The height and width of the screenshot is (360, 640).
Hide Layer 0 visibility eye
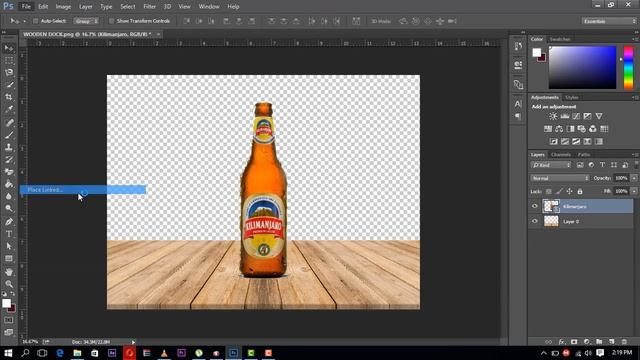point(535,221)
